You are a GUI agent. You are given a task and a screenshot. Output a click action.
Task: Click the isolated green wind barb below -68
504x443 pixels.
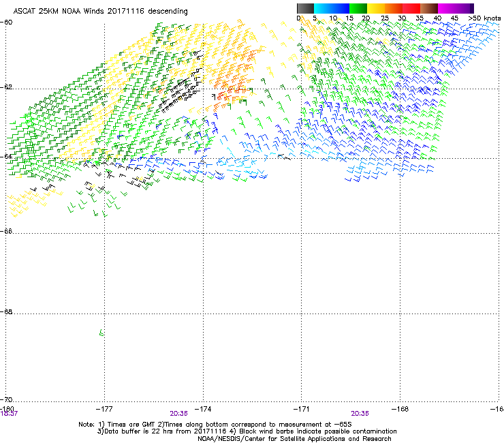point(101,333)
